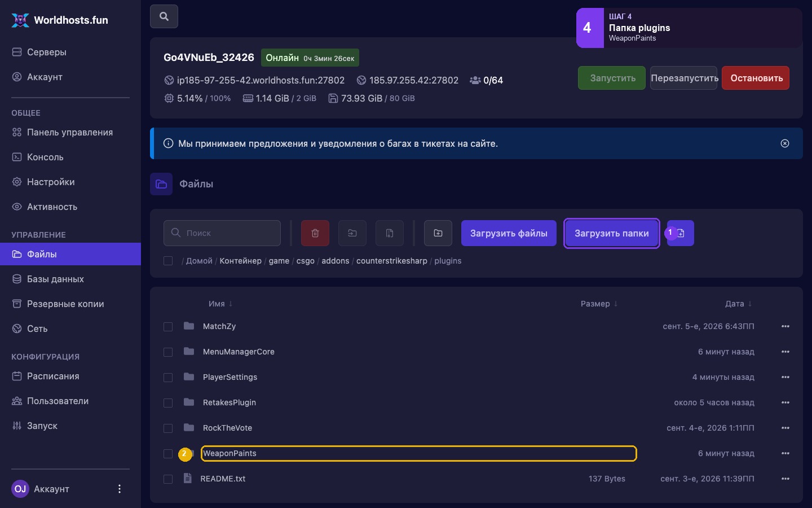812x508 pixels.
Task: Click the archive files icon in toolbar
Action: (x=390, y=233)
